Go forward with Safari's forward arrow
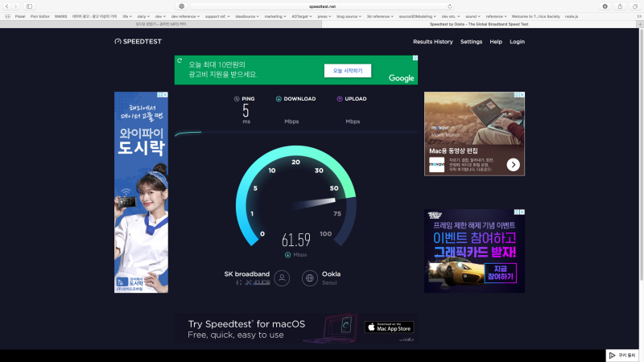This screenshot has height=362, width=644. point(15,6)
